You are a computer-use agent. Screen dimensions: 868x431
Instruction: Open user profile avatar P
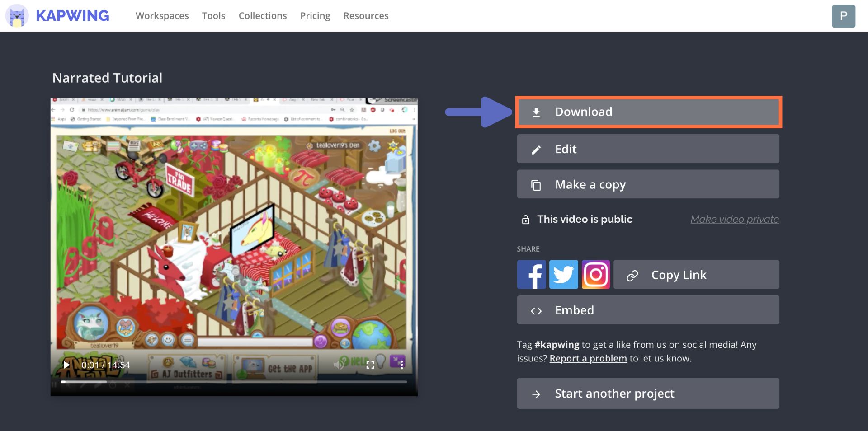pyautogui.click(x=843, y=16)
